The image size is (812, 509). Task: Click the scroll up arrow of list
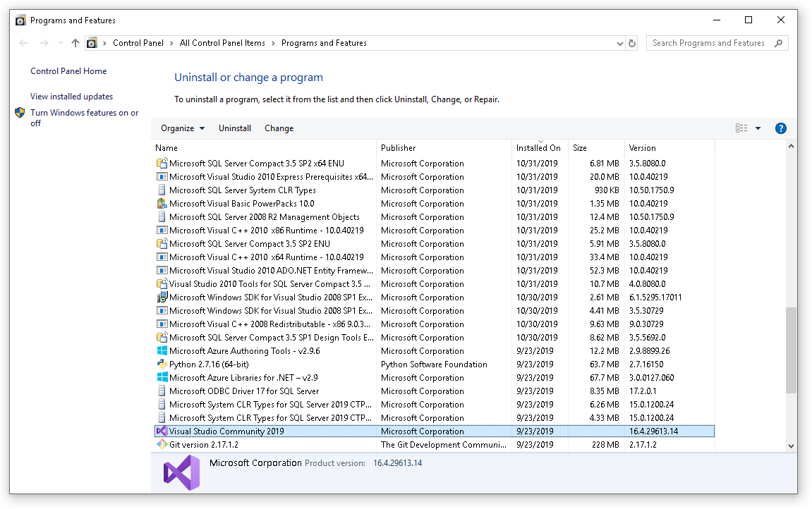click(x=791, y=147)
